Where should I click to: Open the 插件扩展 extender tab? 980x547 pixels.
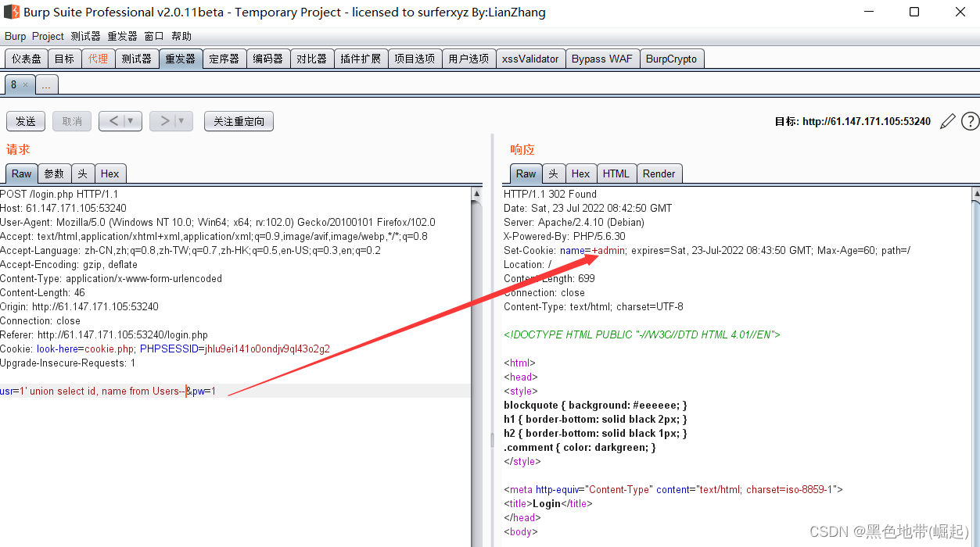tap(361, 59)
